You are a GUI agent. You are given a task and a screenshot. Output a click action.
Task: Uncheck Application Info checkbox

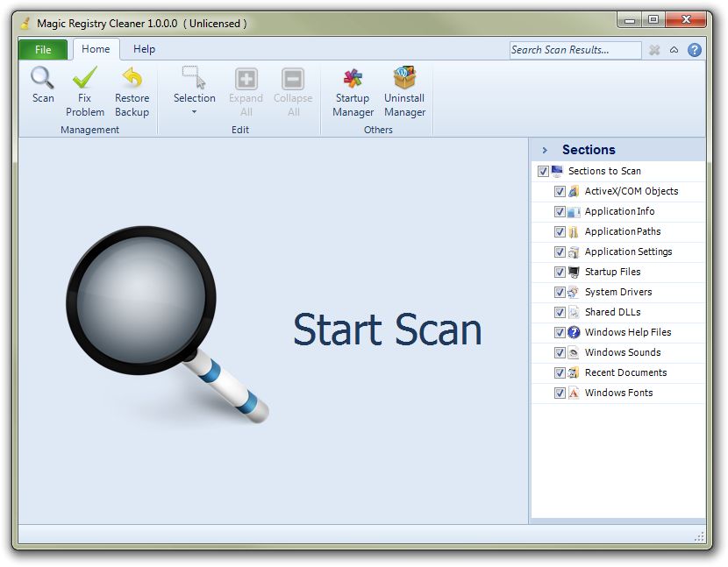(560, 211)
